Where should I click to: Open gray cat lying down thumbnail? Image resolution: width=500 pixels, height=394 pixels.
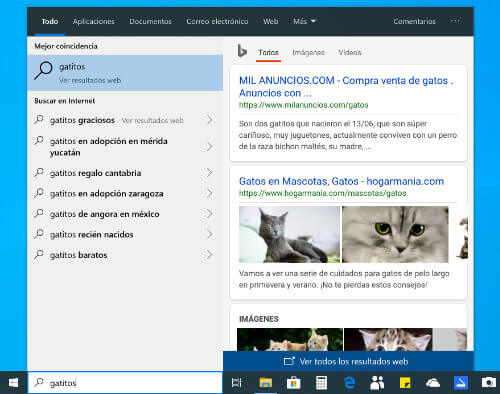[x=289, y=234]
